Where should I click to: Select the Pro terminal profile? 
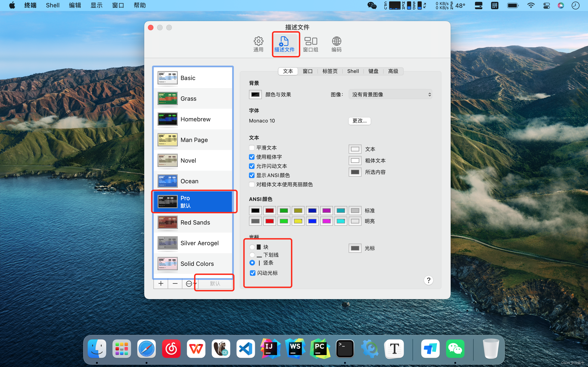coord(193,202)
